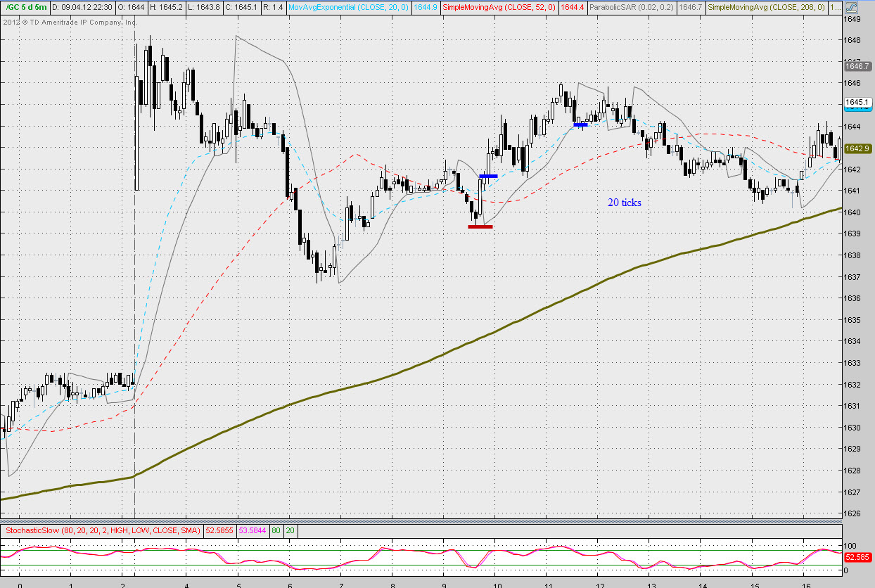Click the open value O: 1644

pos(130,7)
